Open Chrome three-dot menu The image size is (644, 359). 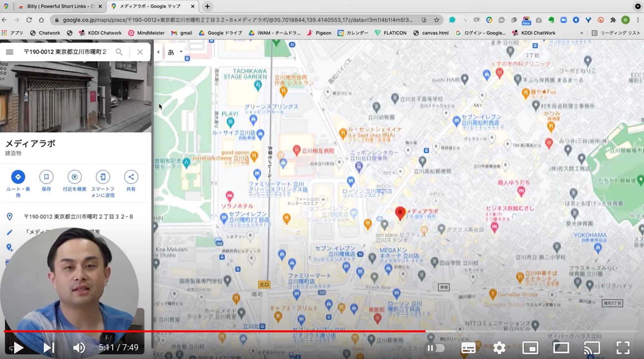638,20
